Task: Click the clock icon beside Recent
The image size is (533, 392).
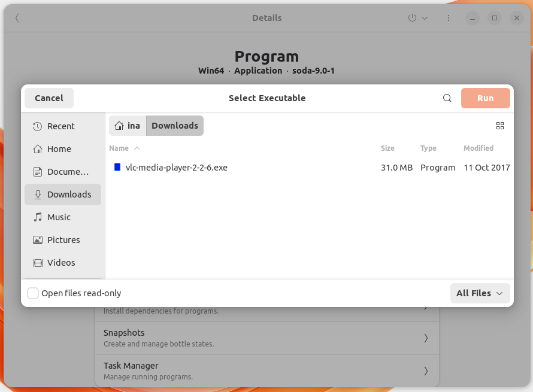Action: coord(37,126)
